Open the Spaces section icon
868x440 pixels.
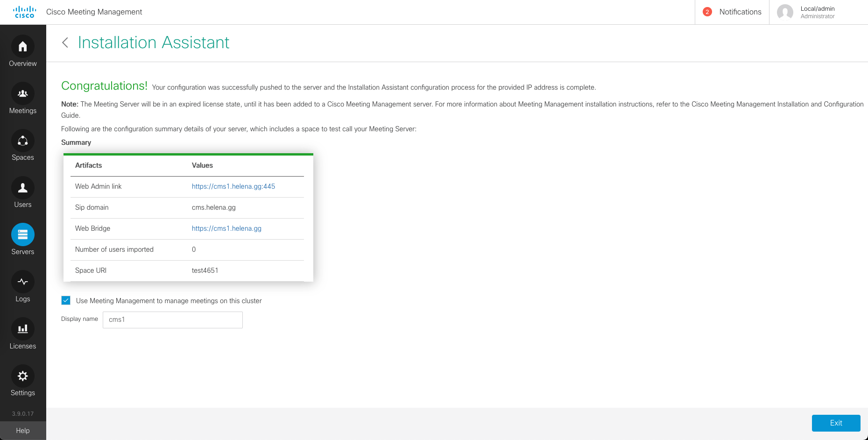pos(22,141)
